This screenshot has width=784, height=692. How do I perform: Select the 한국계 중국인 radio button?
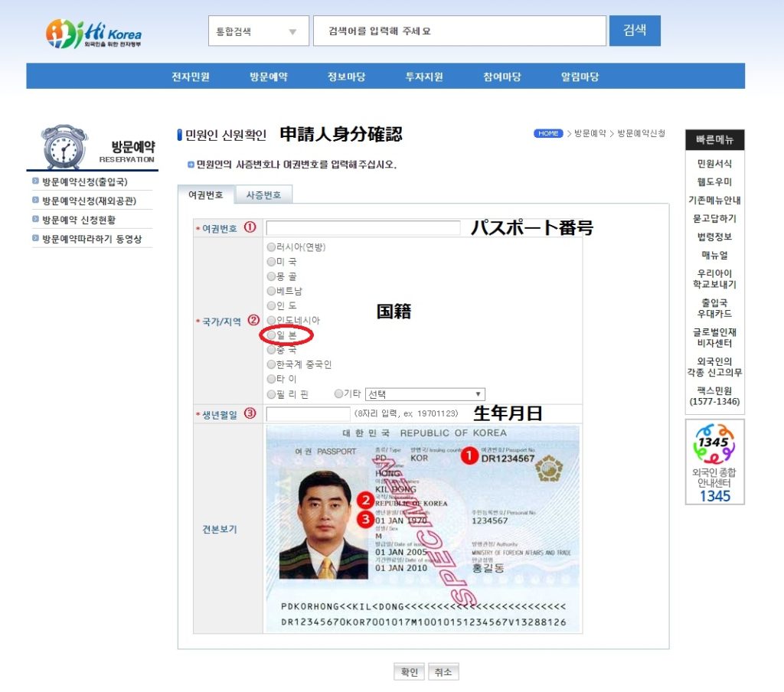click(271, 364)
